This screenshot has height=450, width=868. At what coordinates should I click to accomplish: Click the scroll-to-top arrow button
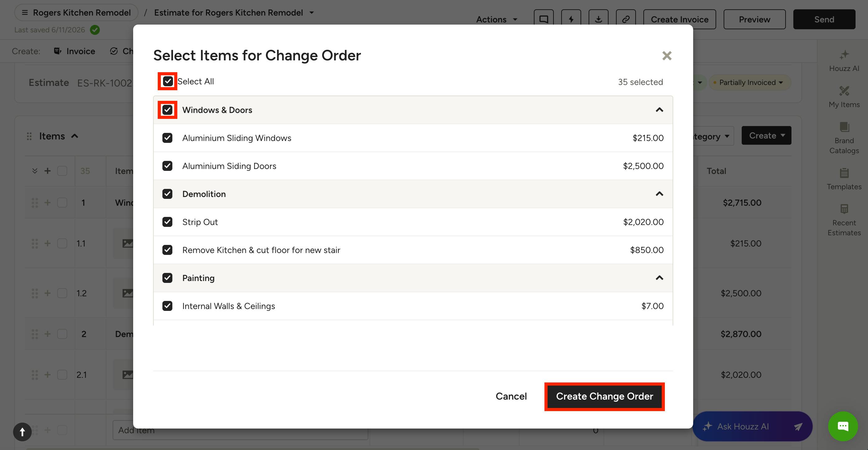pyautogui.click(x=22, y=432)
